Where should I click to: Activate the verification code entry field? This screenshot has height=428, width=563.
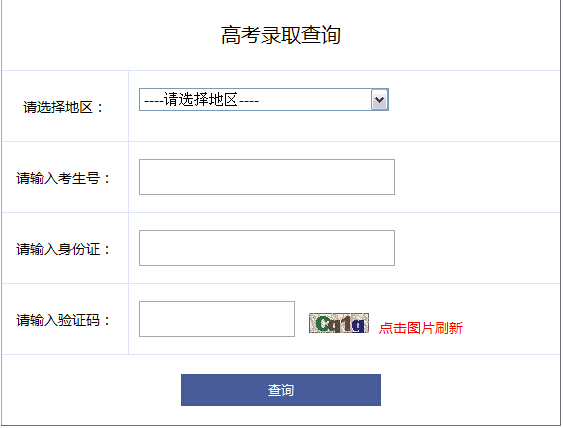pyautogui.click(x=217, y=319)
